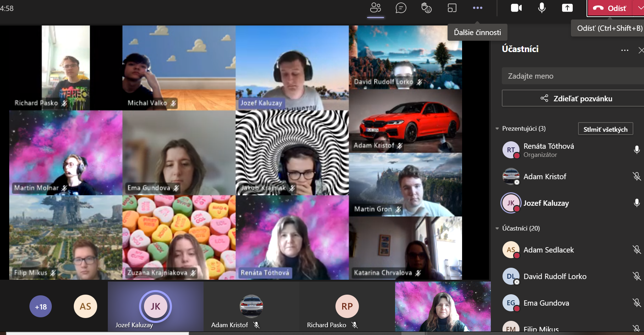Select David Rudolf Lorko DL avatar in list

pyautogui.click(x=511, y=276)
